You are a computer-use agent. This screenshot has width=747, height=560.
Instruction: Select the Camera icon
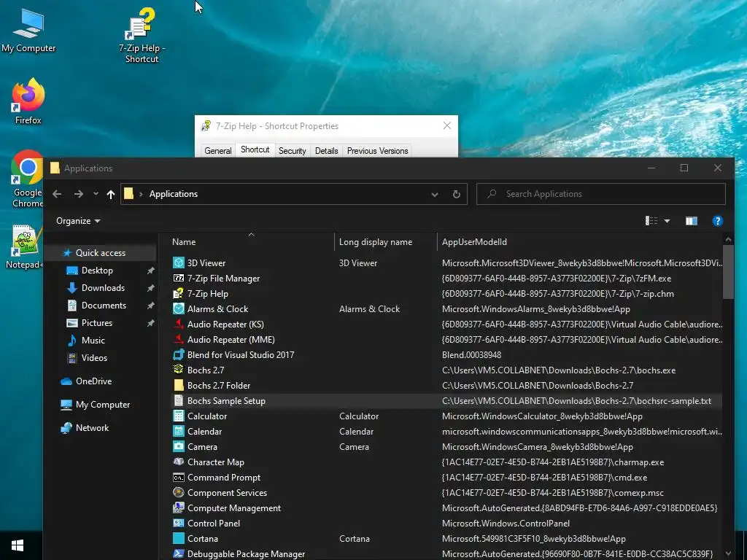[x=179, y=447]
